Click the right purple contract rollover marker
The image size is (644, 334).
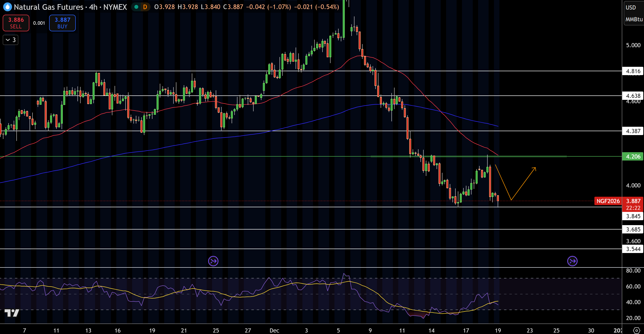tap(572, 261)
